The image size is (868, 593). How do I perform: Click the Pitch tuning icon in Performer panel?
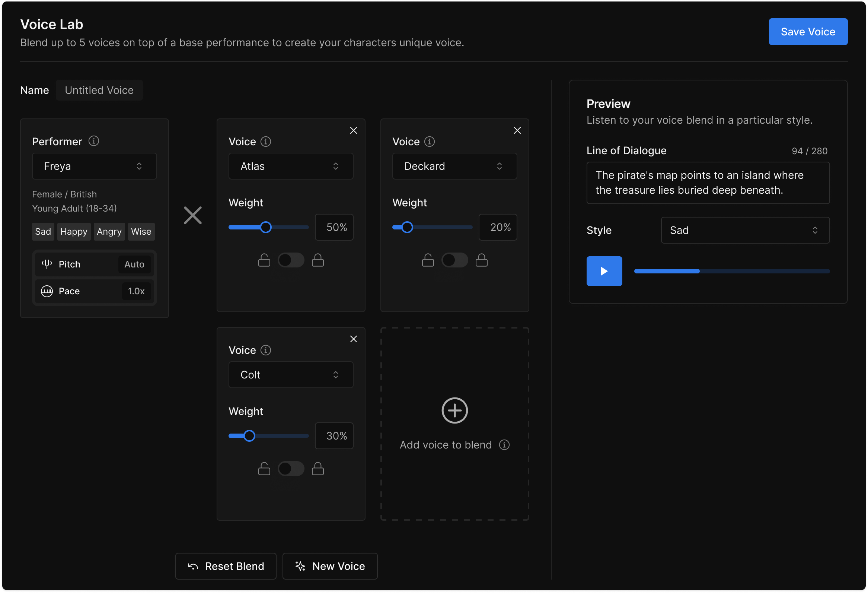point(47,264)
